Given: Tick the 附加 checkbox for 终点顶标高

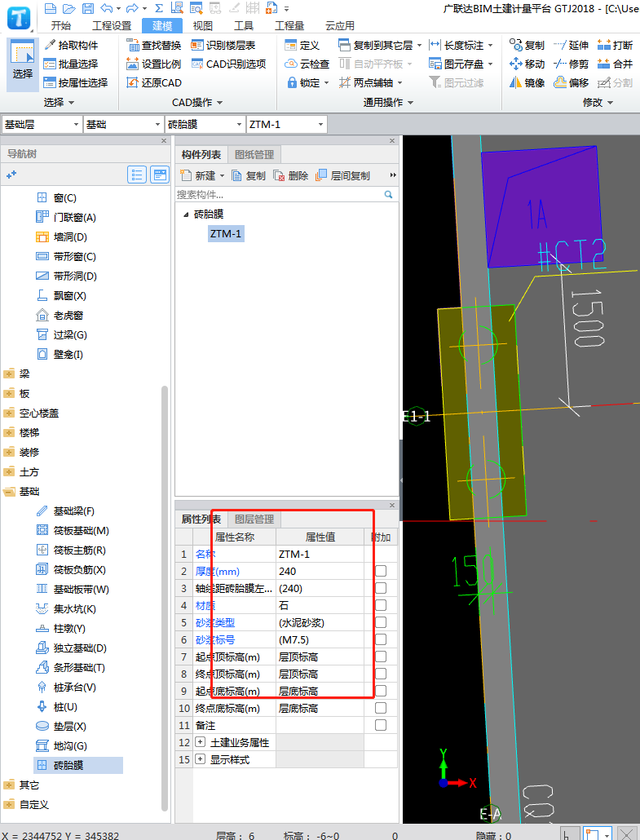Looking at the screenshot, I should pos(381,674).
